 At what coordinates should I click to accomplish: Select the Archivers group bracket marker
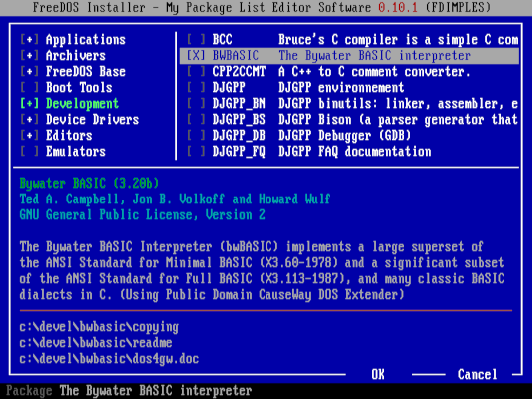(30, 55)
